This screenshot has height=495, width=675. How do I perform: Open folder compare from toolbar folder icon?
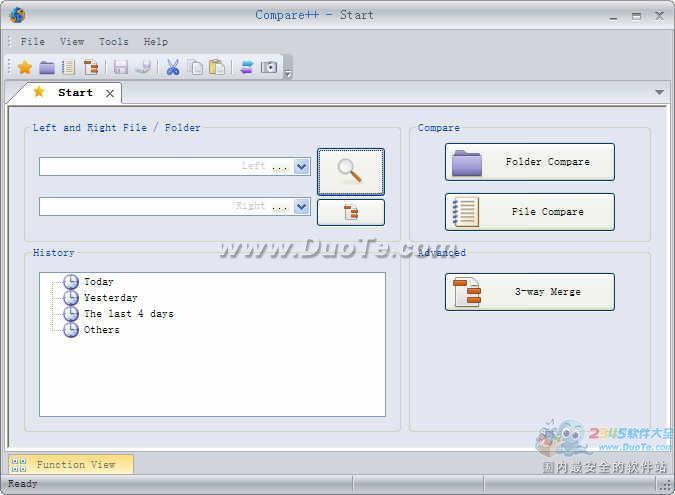pos(47,67)
